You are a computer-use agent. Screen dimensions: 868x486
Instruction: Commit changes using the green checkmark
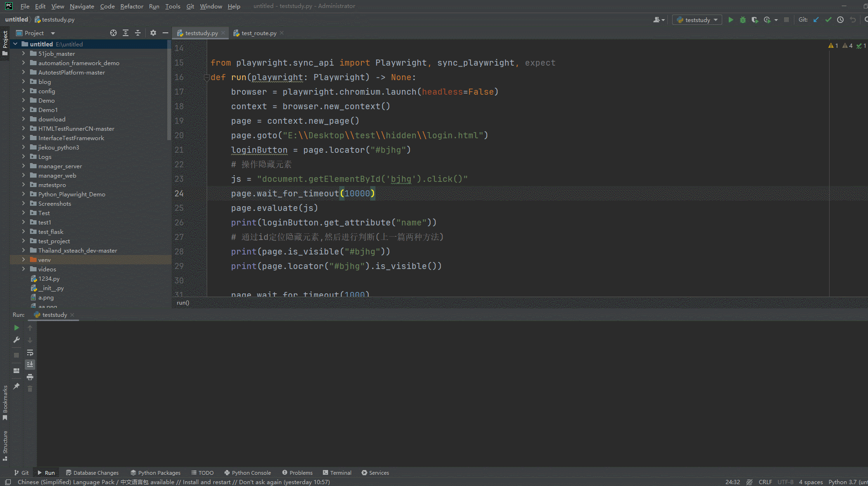(x=828, y=20)
